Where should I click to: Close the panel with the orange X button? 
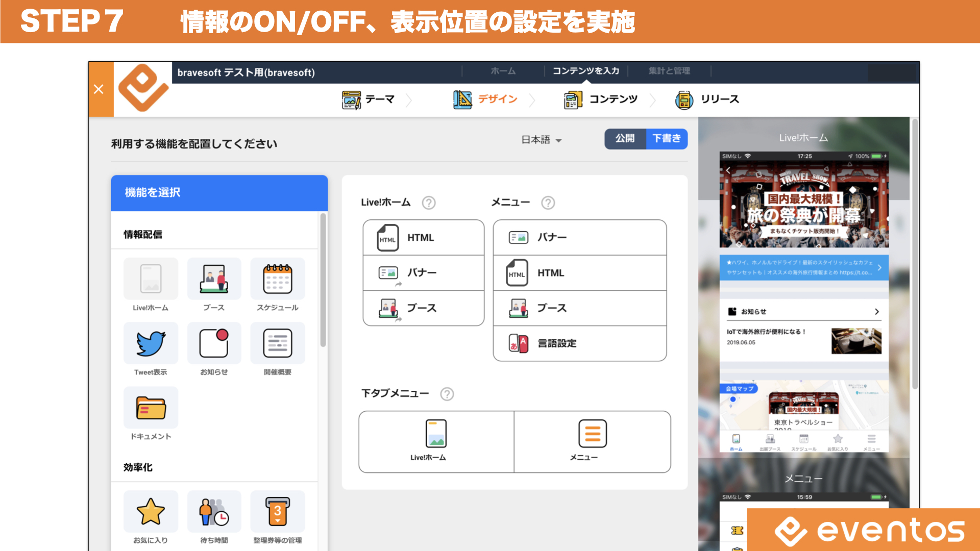pos(99,89)
